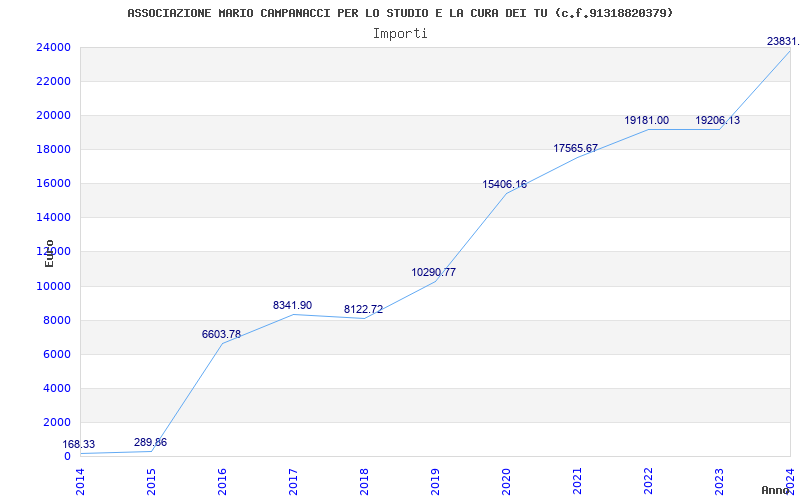Click the x-axis year 2014

81,482
